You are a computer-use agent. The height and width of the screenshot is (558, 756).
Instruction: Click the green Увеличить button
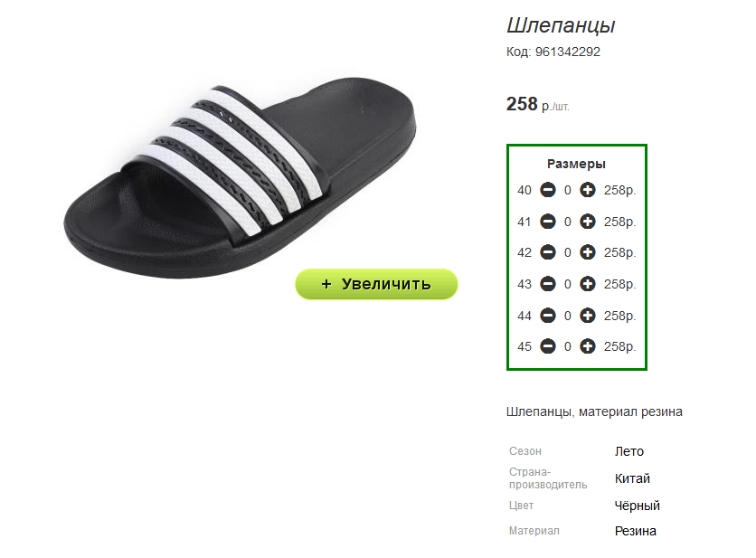tap(376, 284)
